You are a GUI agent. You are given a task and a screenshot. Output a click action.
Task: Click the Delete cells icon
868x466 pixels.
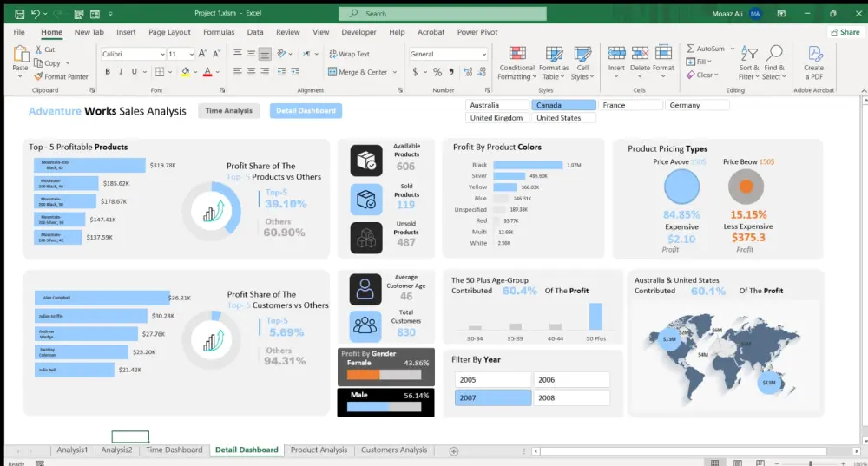tap(640, 53)
